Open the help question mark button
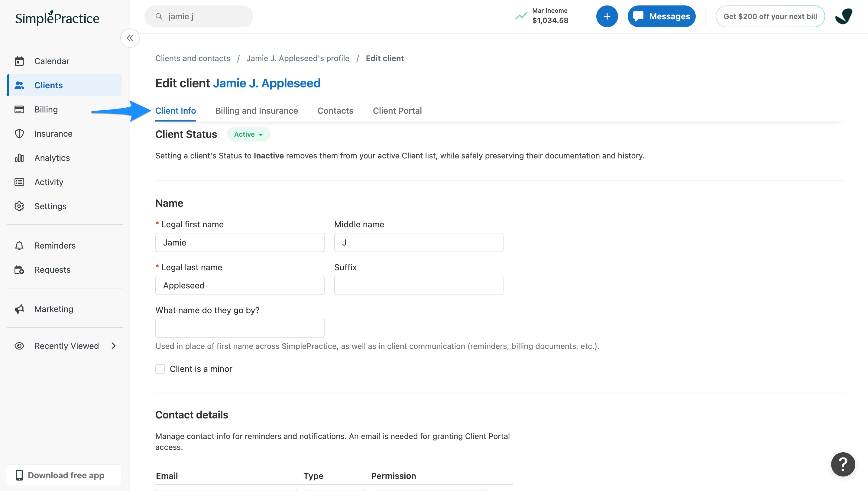 pyautogui.click(x=843, y=464)
